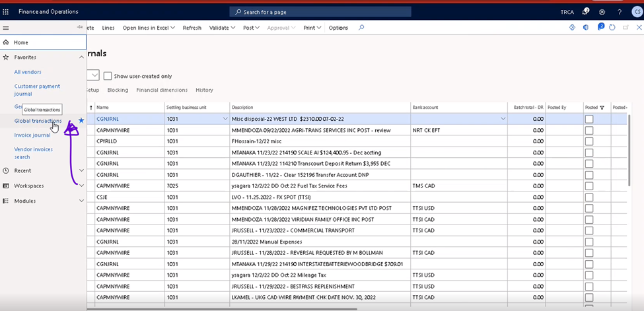Click the Favorites star icon
The height and width of the screenshot is (311, 644).
coord(6,57)
